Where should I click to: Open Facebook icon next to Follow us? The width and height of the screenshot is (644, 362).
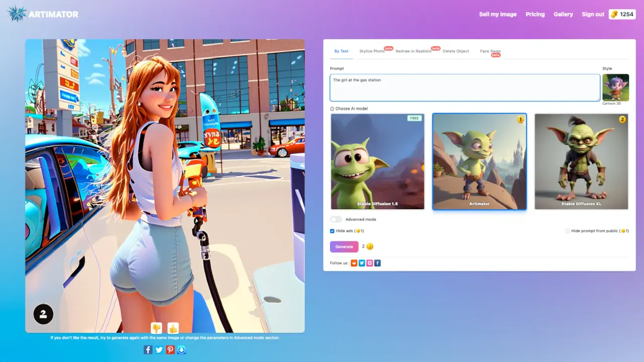click(378, 263)
